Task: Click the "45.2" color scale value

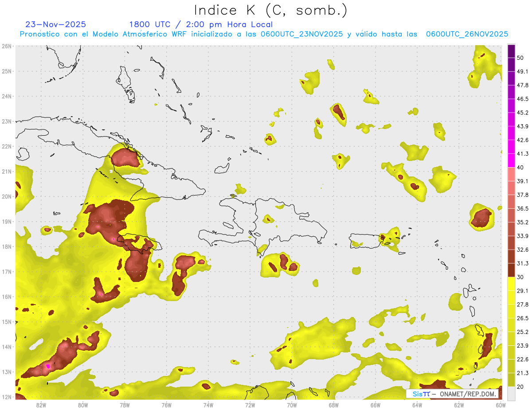Action: 522,113
